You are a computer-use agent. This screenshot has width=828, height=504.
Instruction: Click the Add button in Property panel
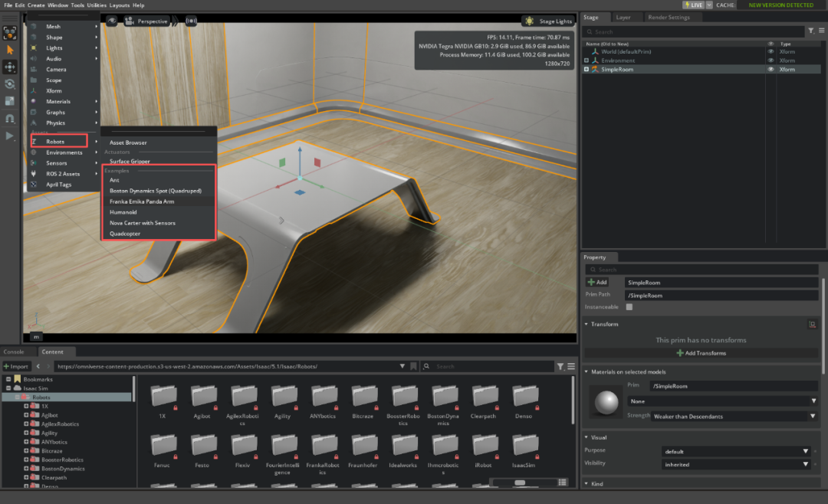597,283
